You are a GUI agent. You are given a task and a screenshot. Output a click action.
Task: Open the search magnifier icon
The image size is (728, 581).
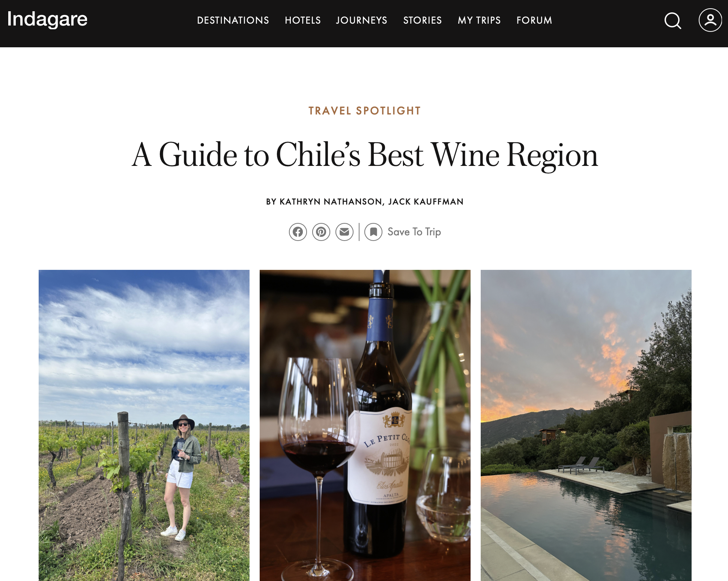point(672,21)
